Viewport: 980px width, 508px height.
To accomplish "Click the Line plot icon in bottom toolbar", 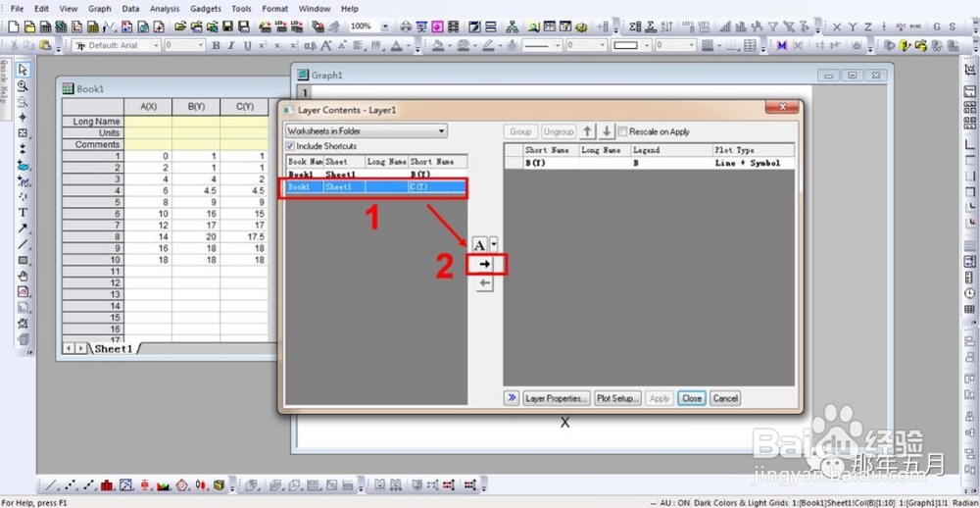I will 51,484.
